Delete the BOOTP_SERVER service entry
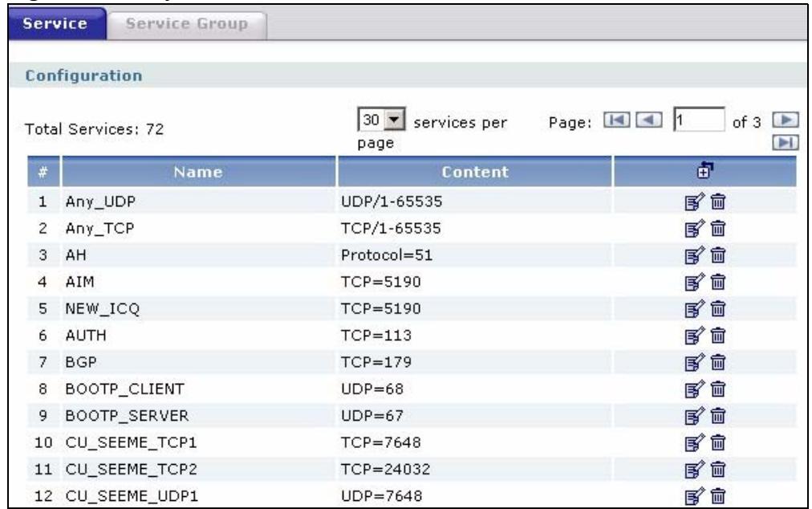This screenshot has width=812, height=509. [718, 416]
